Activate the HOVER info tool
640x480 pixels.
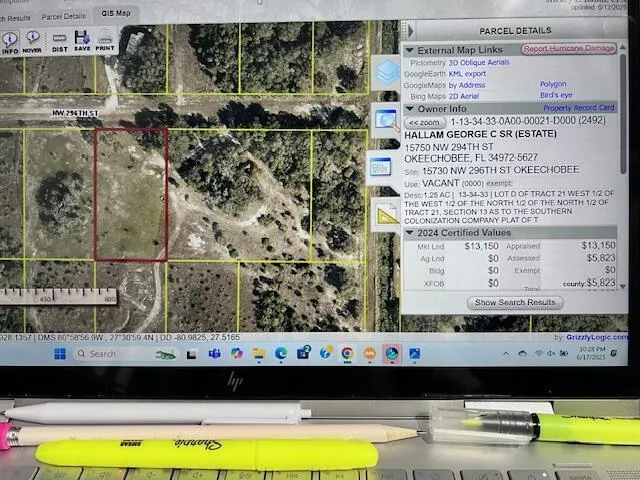coord(32,42)
